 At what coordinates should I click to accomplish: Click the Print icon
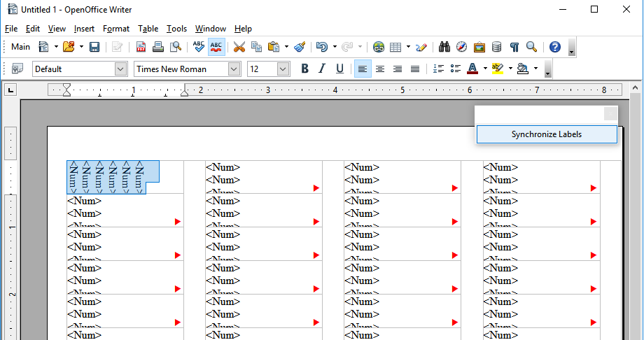[x=158, y=47]
